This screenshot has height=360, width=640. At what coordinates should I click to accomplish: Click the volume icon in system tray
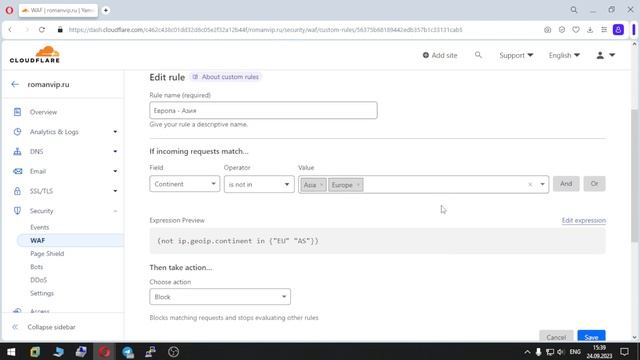pos(560,351)
